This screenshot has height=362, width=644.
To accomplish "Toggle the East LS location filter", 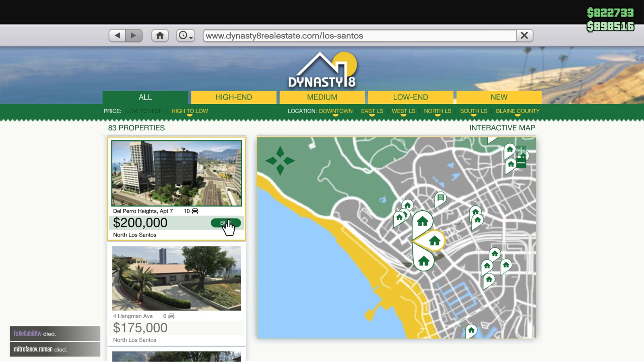I will pos(372,111).
